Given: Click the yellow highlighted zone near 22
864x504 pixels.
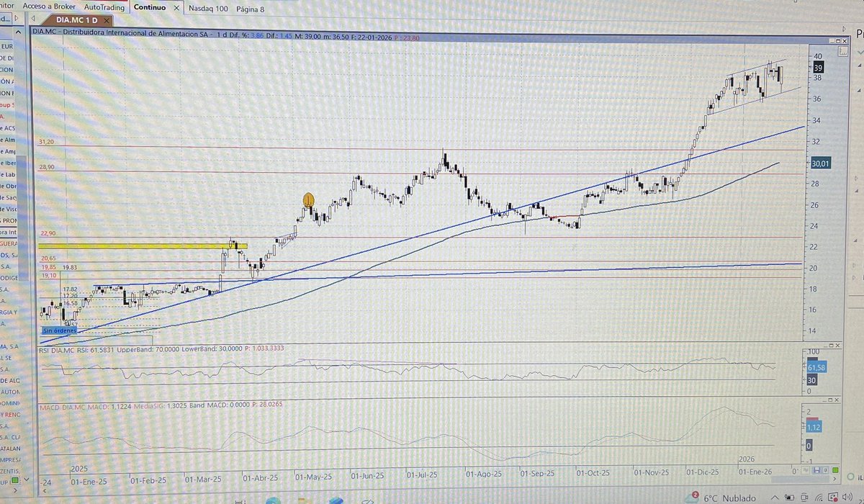Looking at the screenshot, I should pos(143,246).
